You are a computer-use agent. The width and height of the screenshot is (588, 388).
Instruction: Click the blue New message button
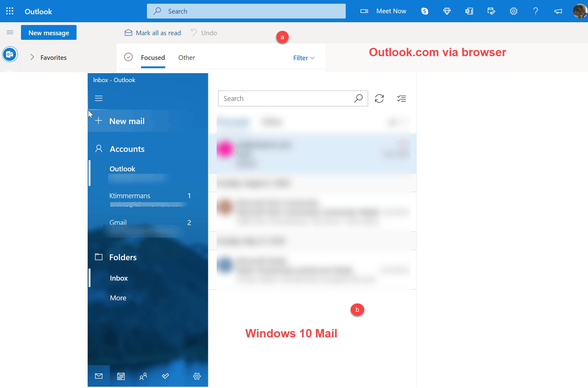coord(49,32)
